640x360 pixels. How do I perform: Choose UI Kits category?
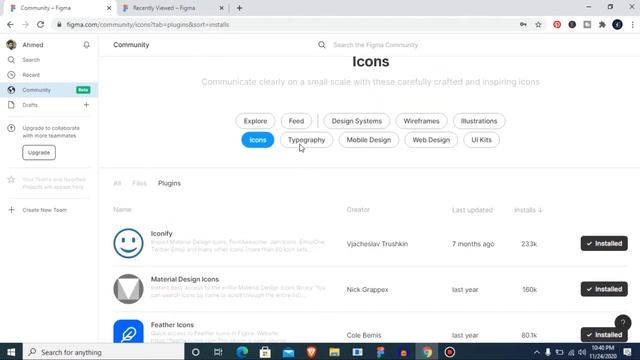tap(481, 140)
